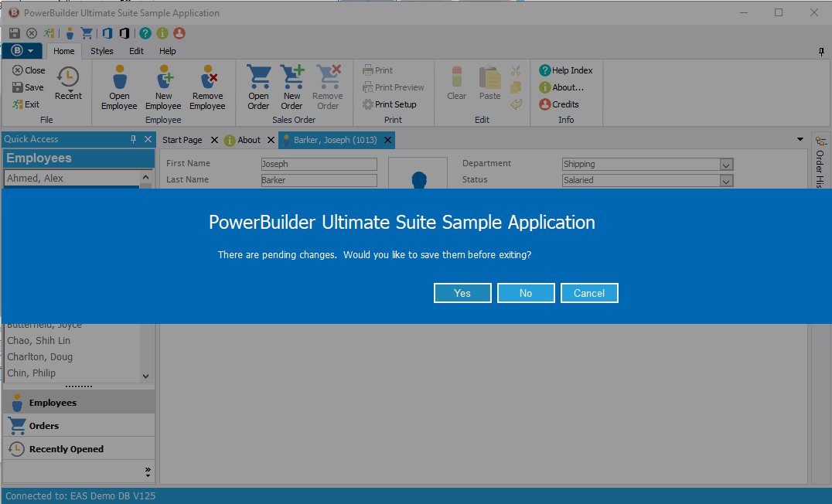Image resolution: width=832 pixels, height=504 pixels.
Task: Click the First Name input field
Action: pyautogui.click(x=319, y=164)
